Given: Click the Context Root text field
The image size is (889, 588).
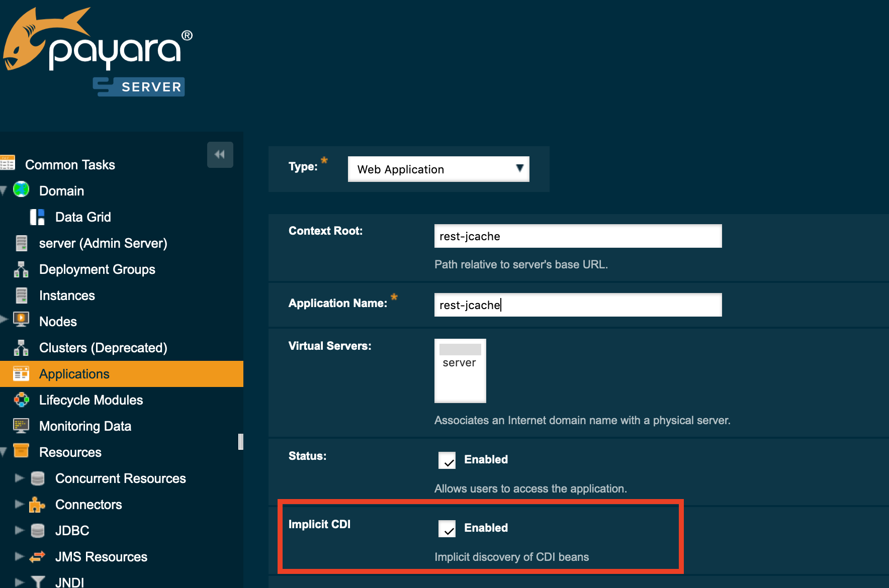Looking at the screenshot, I should (578, 236).
